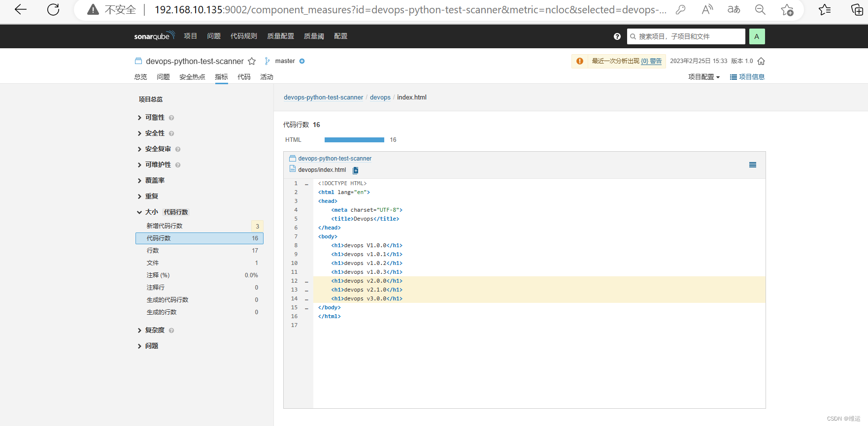Switch to the 活动 project tab

point(267,77)
